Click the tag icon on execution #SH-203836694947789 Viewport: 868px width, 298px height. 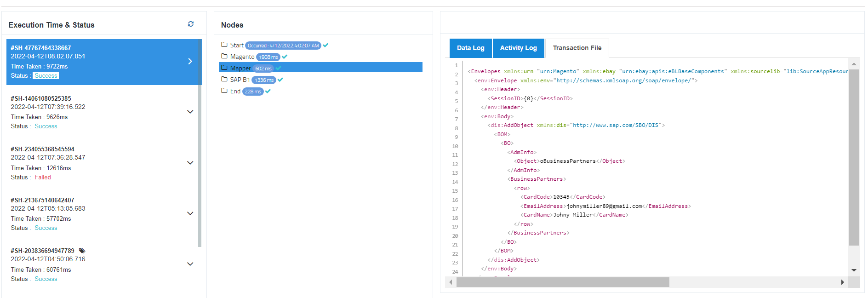point(82,251)
